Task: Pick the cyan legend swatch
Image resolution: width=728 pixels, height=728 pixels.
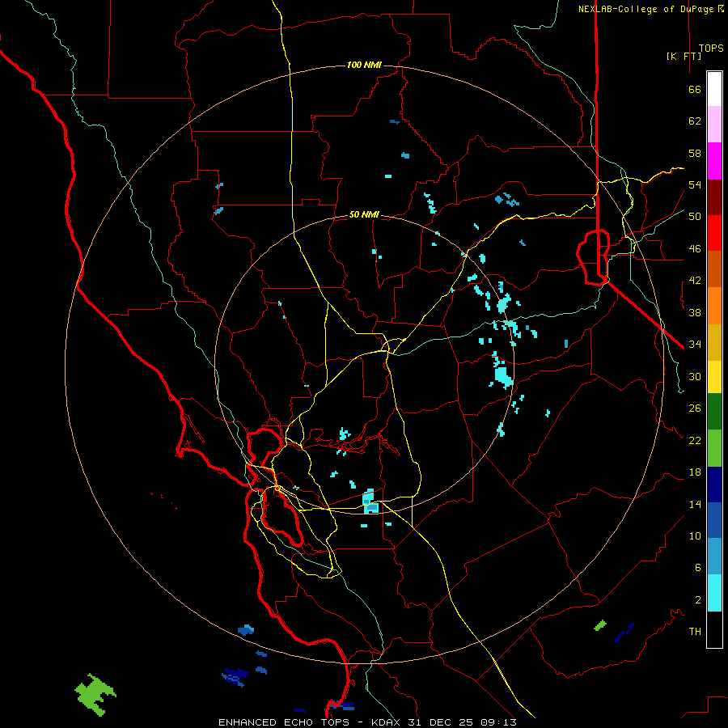Action: pyautogui.click(x=714, y=593)
